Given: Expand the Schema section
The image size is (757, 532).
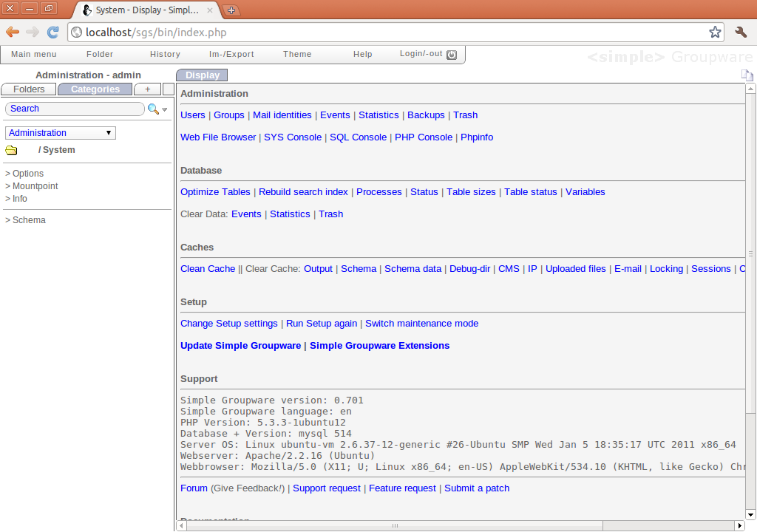Looking at the screenshot, I should pyautogui.click(x=25, y=219).
